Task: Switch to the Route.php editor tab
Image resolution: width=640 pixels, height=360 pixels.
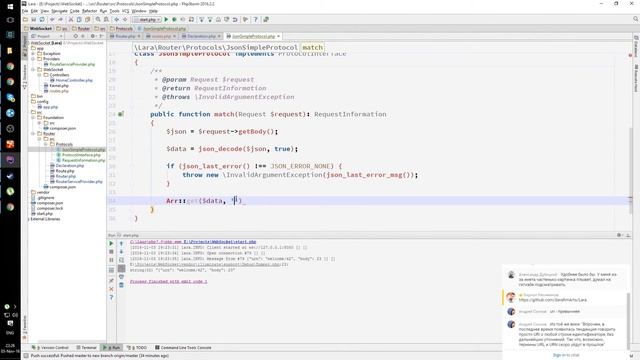Action: 125,36
